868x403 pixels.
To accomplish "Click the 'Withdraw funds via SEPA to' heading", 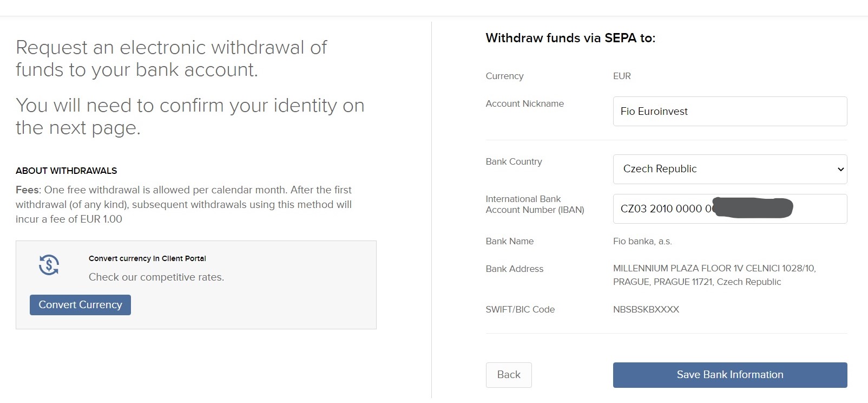I will 570,38.
